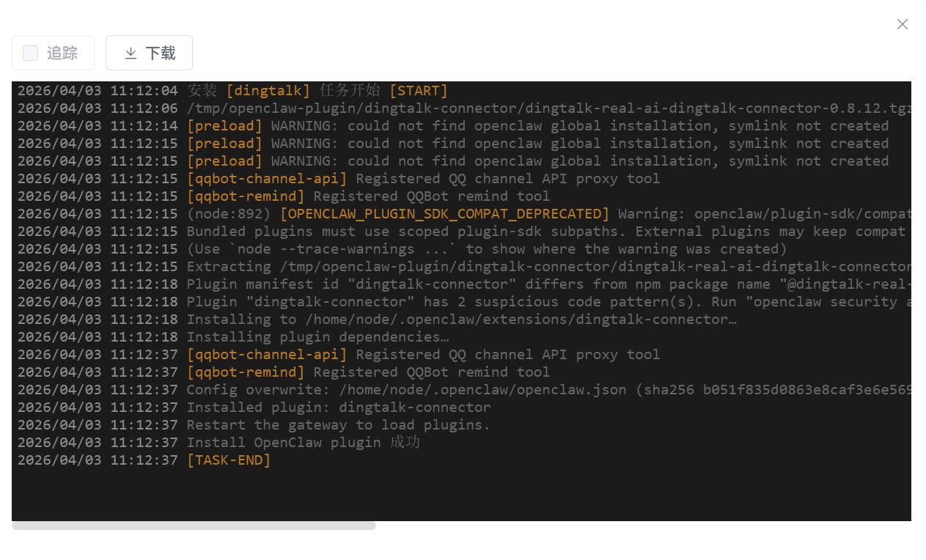The image size is (926, 560).
Task: Click the [TASK-END] log tag
Action: tap(229, 460)
